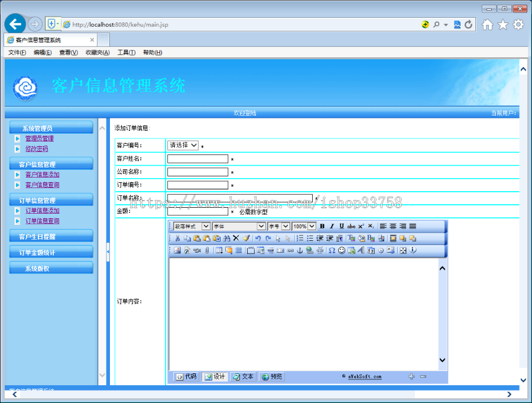
Task: Cut selected text with the scissors icon
Action: tap(177, 238)
